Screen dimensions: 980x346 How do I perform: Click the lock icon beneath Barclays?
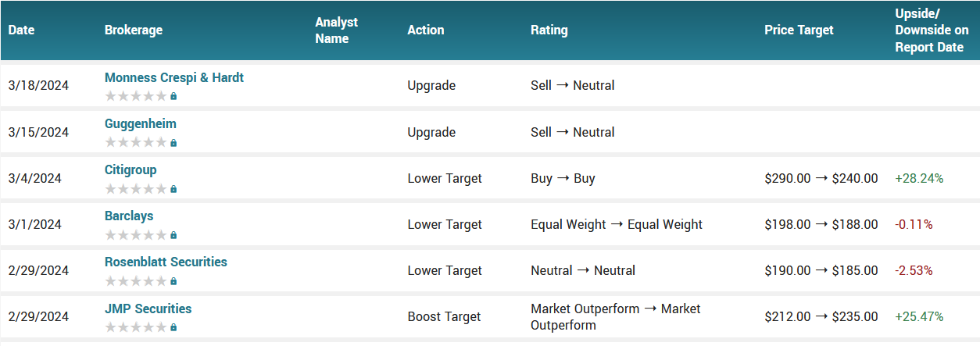(x=173, y=235)
